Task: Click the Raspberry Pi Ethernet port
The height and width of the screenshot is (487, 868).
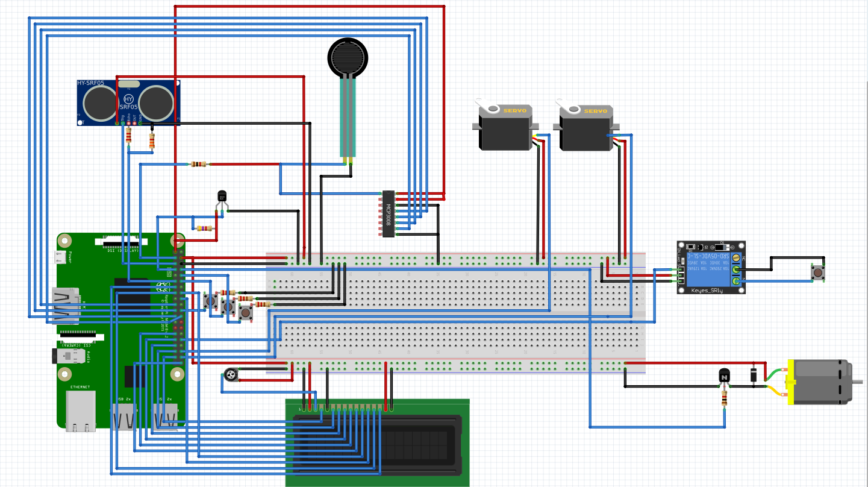Action: tap(80, 412)
